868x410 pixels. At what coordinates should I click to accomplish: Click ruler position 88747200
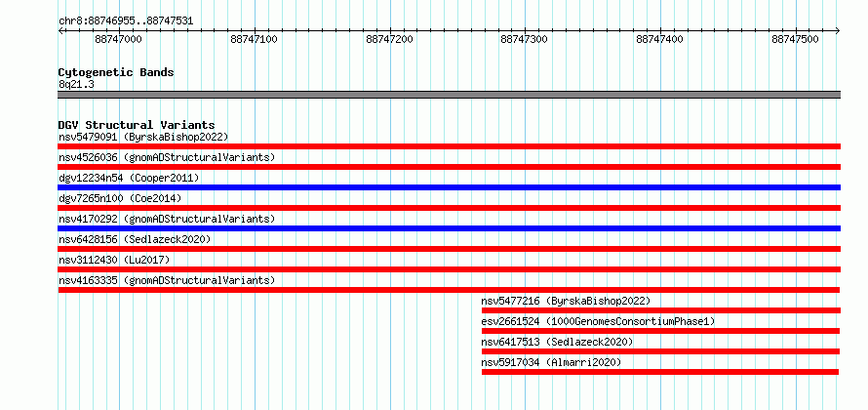(x=390, y=39)
